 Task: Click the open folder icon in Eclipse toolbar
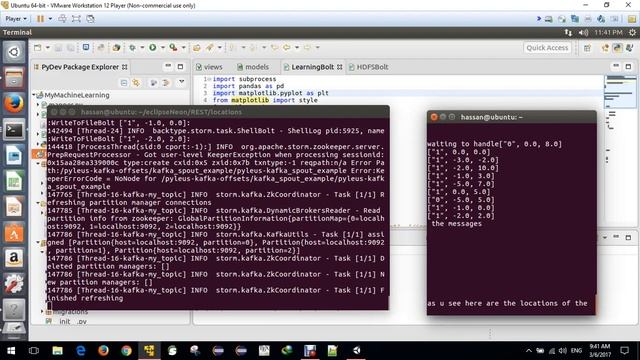click(x=197, y=48)
